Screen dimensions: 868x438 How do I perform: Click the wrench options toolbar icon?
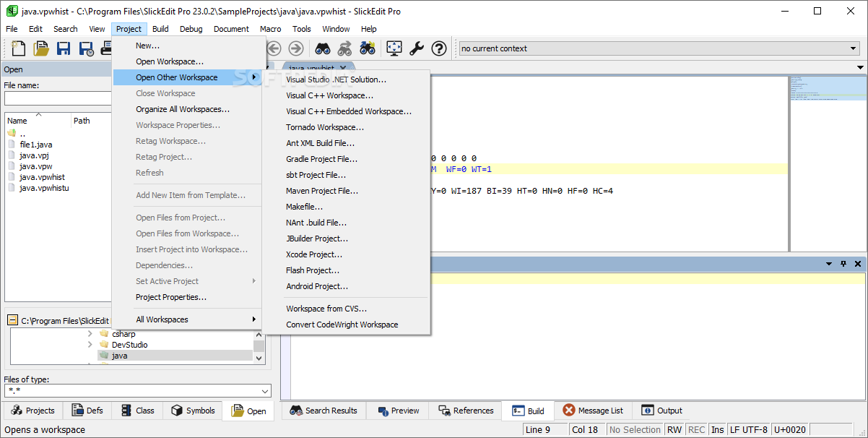coord(417,48)
